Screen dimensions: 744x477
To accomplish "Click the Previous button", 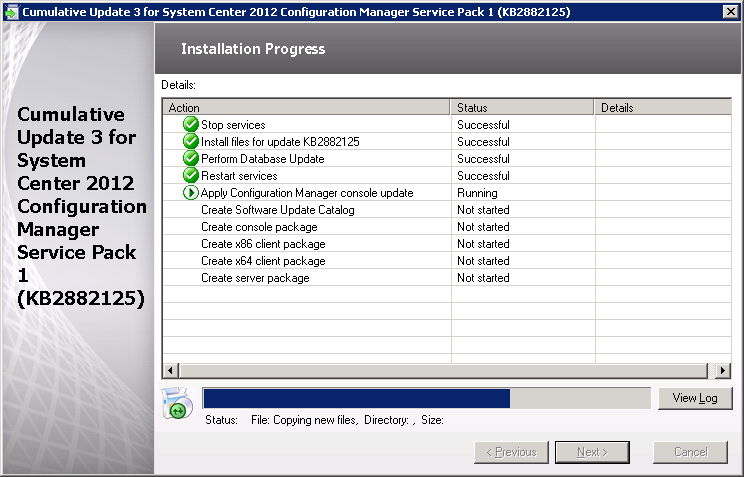I will tap(511, 452).
